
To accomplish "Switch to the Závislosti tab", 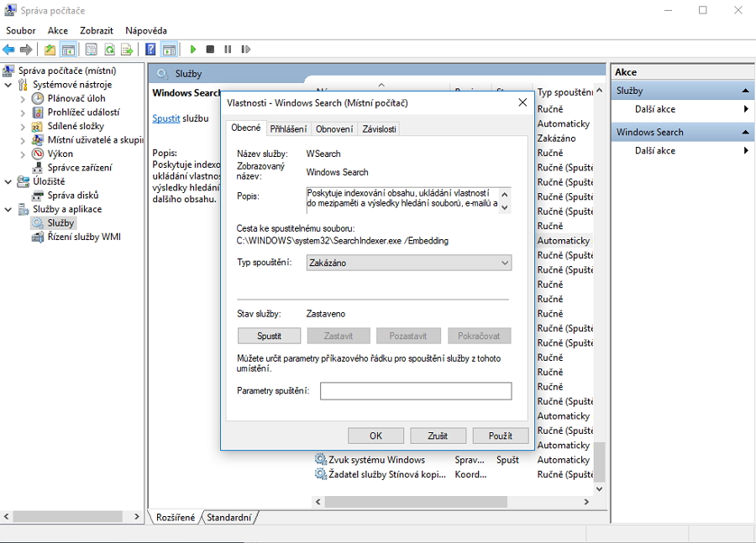I will click(x=378, y=129).
